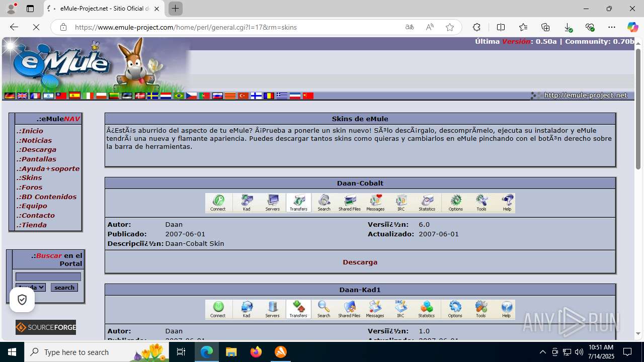Click Statistics icon in Daan-Cobalt skin preview

[x=427, y=203]
